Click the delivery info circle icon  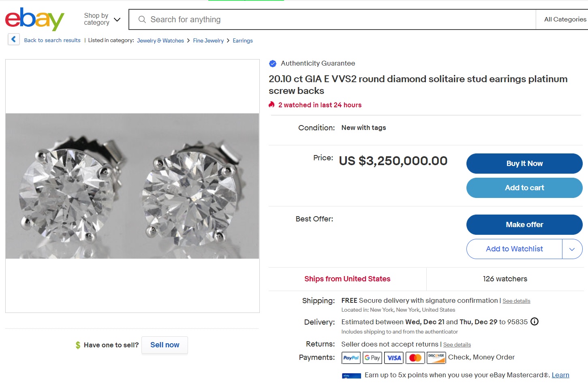click(535, 322)
